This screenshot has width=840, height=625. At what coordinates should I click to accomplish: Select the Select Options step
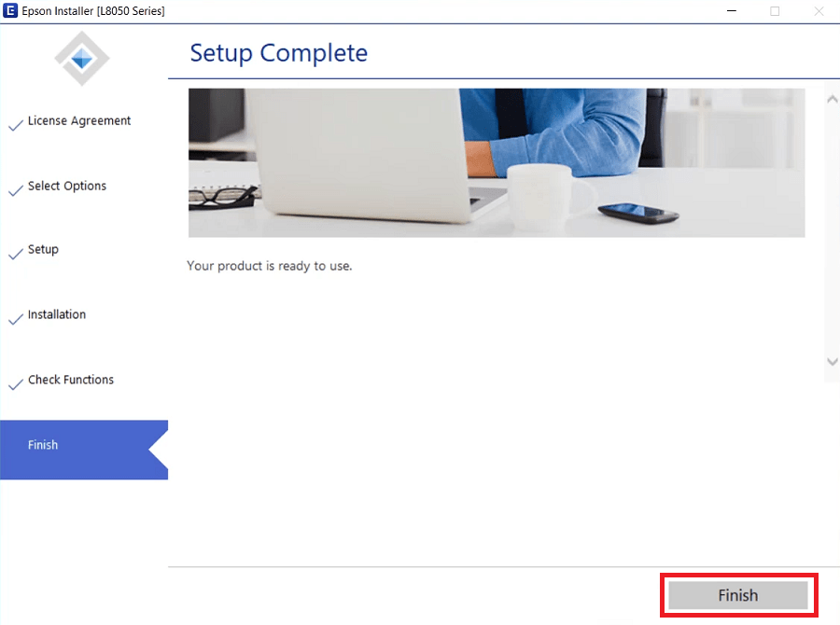tap(67, 186)
